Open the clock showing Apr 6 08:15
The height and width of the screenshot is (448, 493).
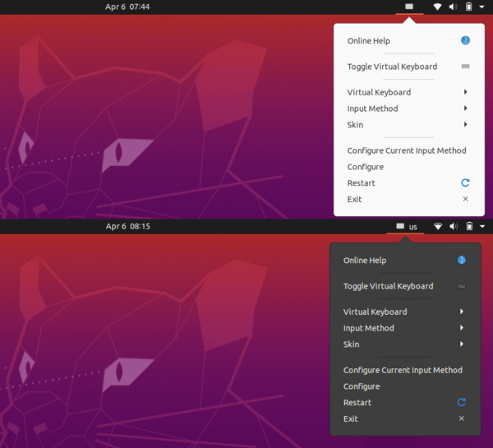128,227
